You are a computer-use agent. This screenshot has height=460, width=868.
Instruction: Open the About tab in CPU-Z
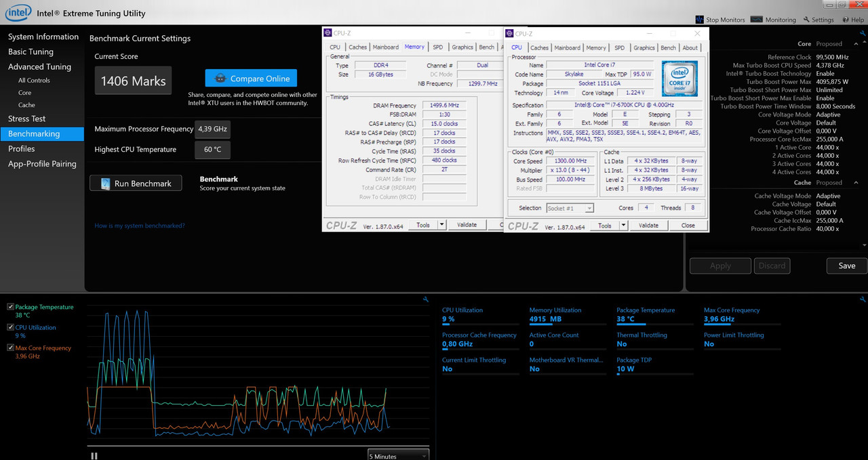click(x=690, y=47)
